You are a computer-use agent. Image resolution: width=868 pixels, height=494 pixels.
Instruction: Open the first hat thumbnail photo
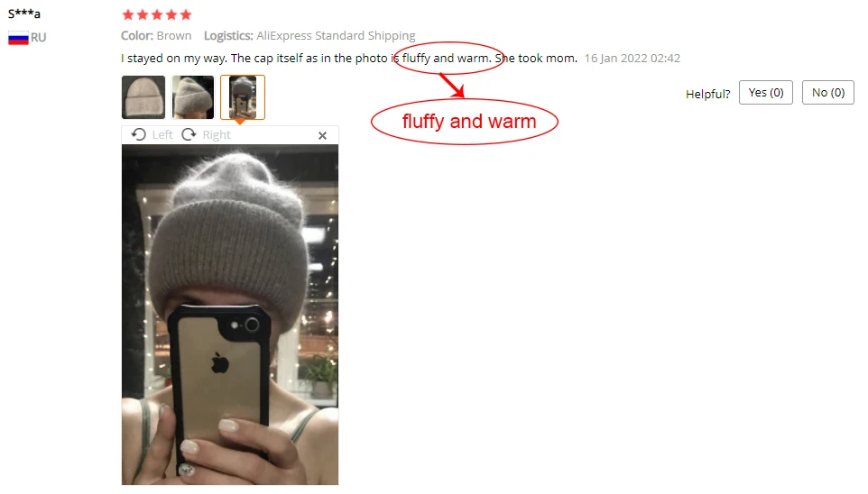(x=143, y=97)
